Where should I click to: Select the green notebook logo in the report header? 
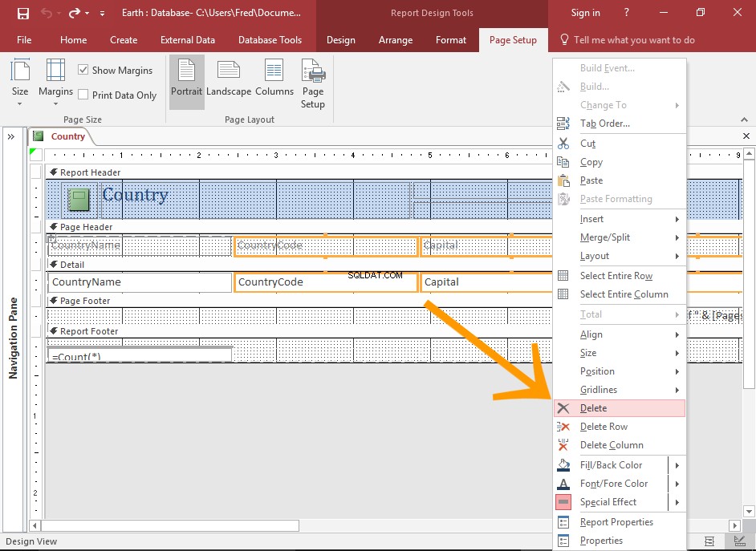tap(79, 200)
